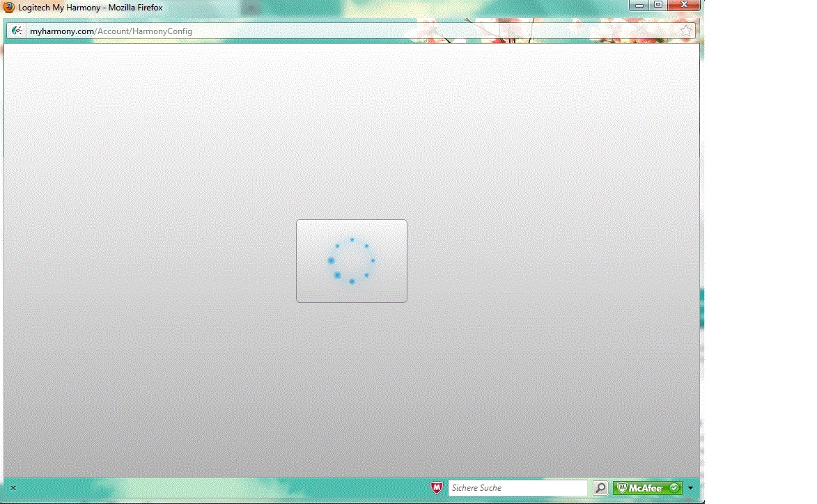Click the green checkmark on McAfee badge

(674, 488)
